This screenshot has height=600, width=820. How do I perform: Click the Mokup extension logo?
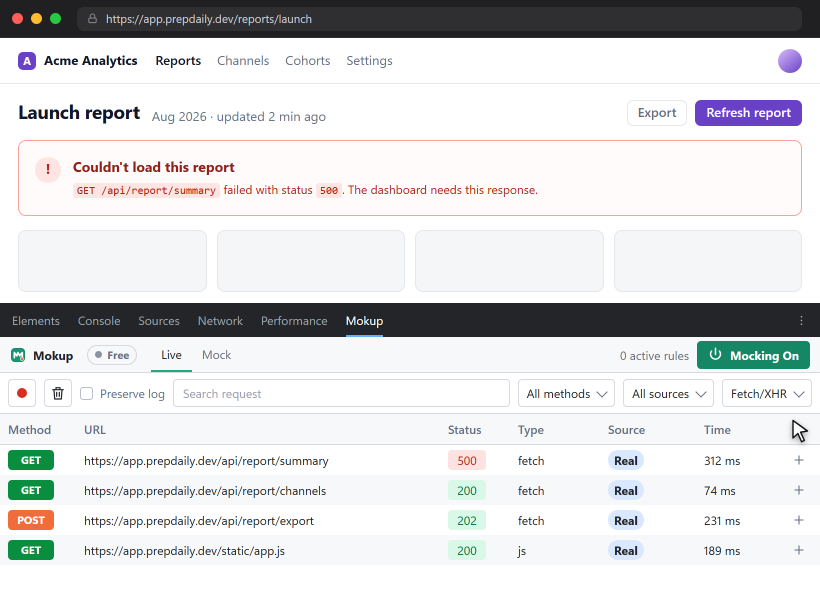point(18,356)
